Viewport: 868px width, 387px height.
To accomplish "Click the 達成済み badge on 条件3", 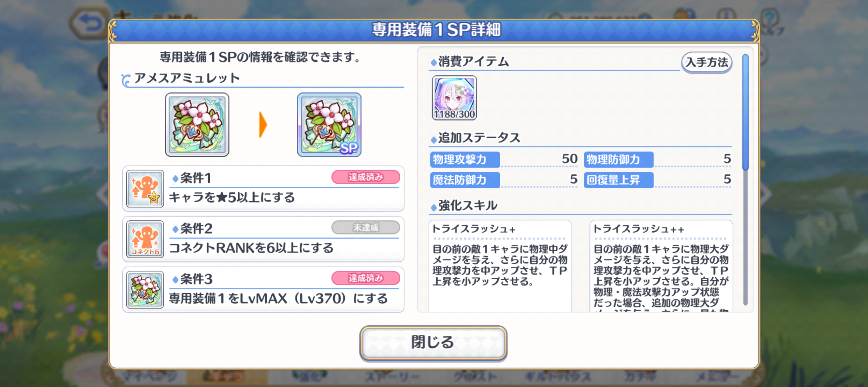I will pos(366,278).
